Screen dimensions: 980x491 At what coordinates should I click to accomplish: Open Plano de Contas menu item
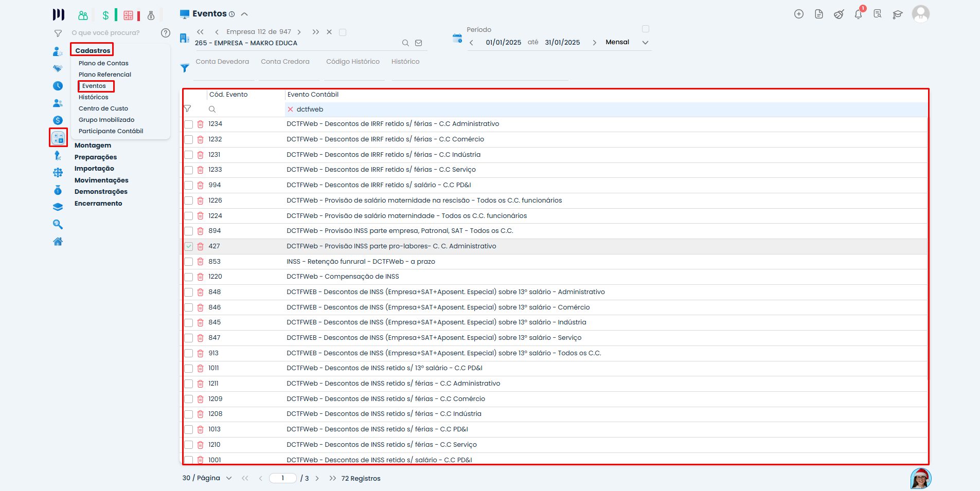pos(103,63)
